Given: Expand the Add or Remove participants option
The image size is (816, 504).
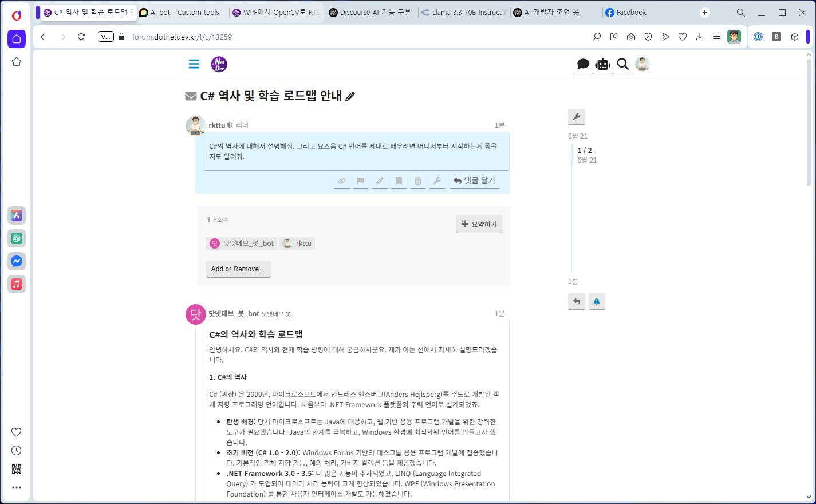Looking at the screenshot, I should (238, 269).
